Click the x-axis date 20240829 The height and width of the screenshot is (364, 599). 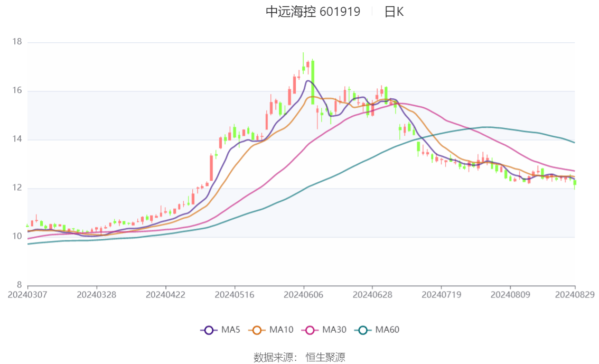(575, 295)
